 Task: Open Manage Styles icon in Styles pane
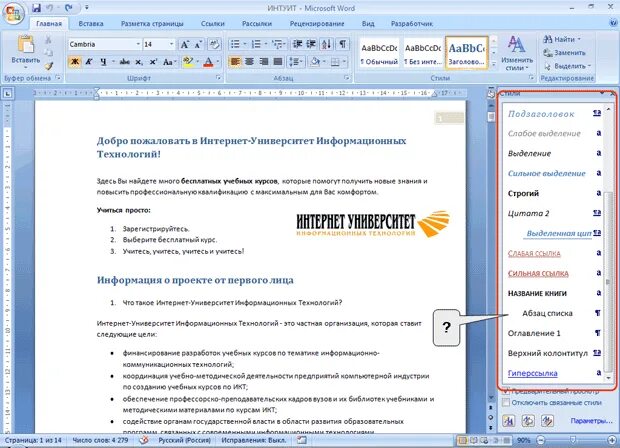pyautogui.click(x=547, y=421)
